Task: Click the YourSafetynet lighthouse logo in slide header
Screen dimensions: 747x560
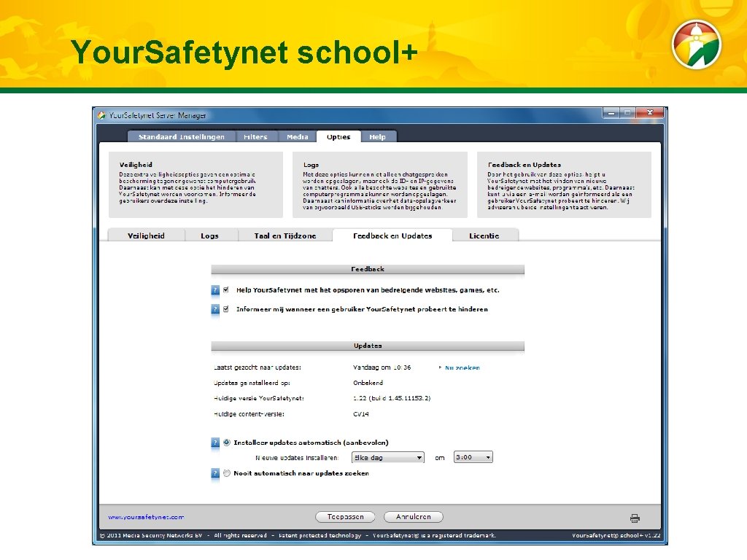Action: point(697,44)
